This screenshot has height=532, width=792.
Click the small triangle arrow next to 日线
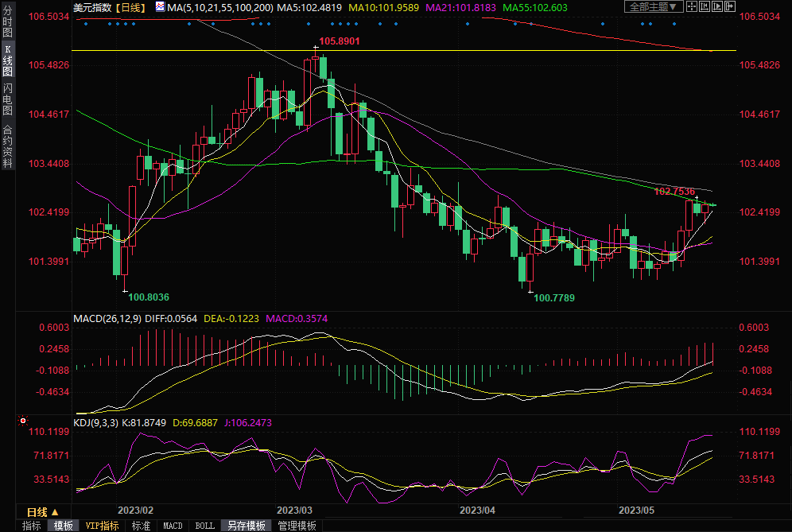(55, 512)
